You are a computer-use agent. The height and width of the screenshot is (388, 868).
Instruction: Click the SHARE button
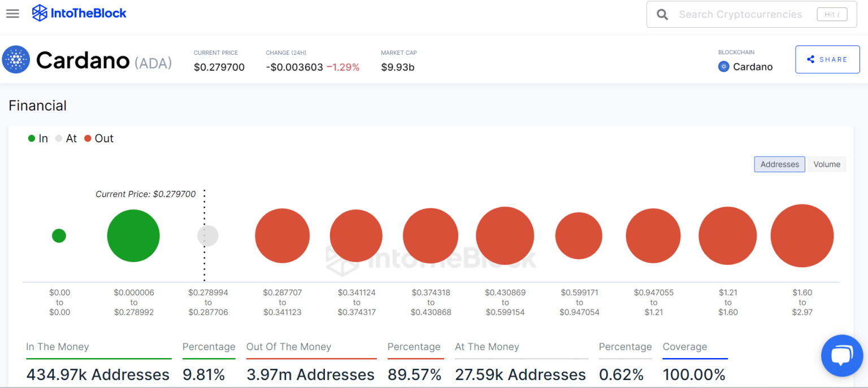pos(827,59)
